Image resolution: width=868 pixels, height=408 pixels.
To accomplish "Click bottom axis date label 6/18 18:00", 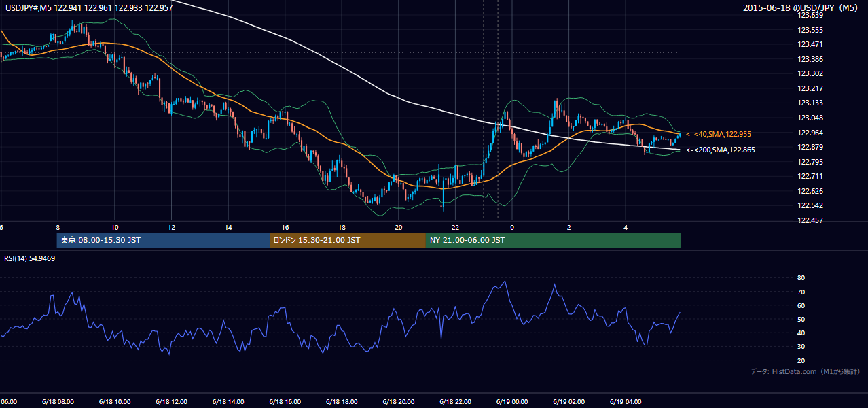I will [342, 401].
